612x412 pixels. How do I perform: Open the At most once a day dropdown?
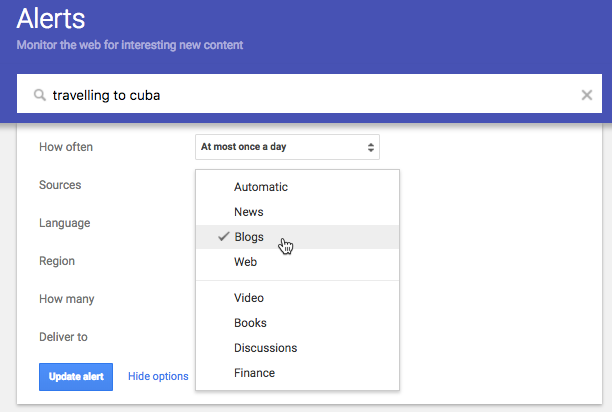(x=287, y=147)
